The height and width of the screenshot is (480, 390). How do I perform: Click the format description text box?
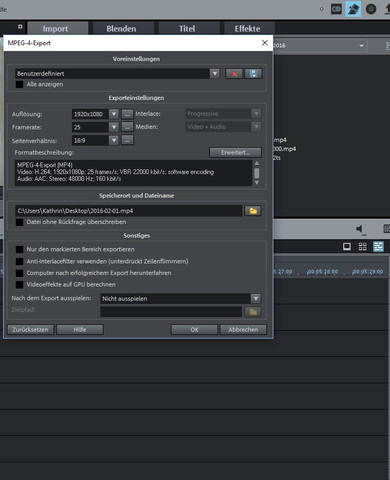(133, 173)
